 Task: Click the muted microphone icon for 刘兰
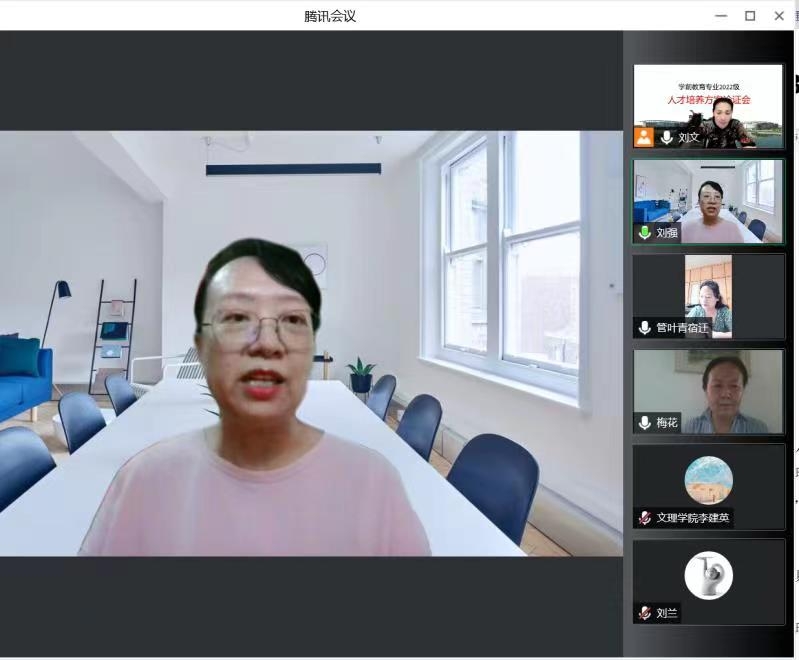[645, 613]
